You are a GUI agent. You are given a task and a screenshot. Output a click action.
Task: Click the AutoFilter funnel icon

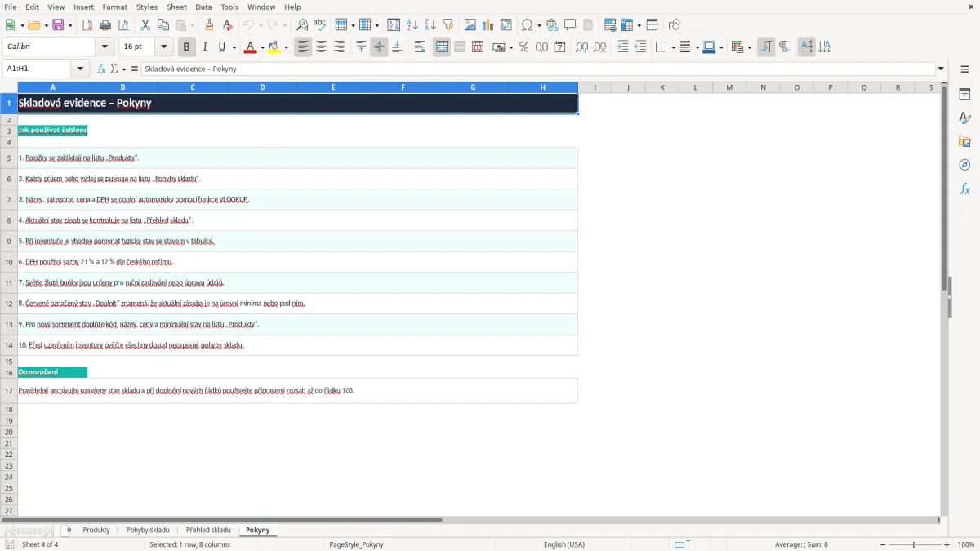448,25
